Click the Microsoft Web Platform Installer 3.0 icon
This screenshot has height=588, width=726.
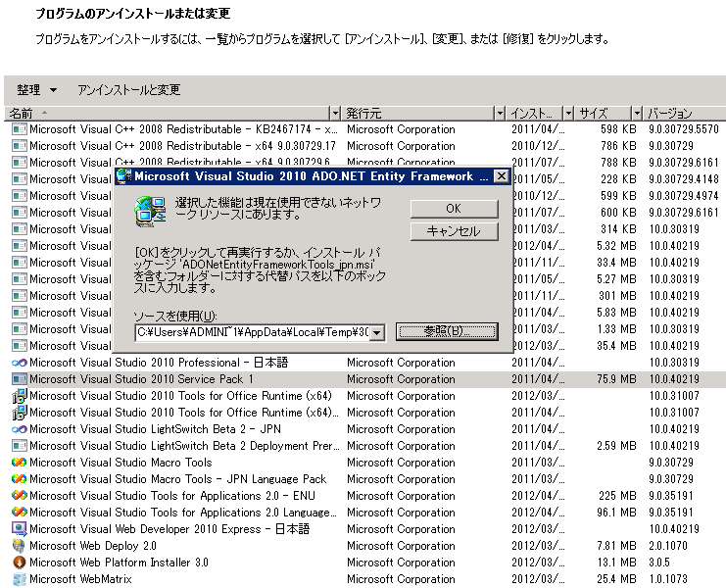click(19, 563)
